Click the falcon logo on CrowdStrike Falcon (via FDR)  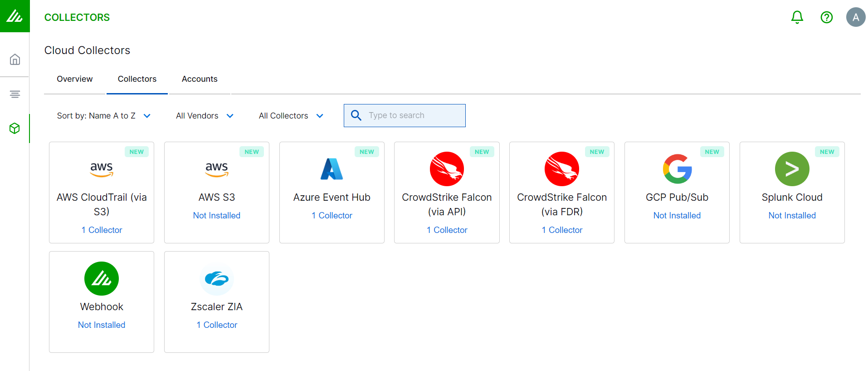(x=562, y=169)
